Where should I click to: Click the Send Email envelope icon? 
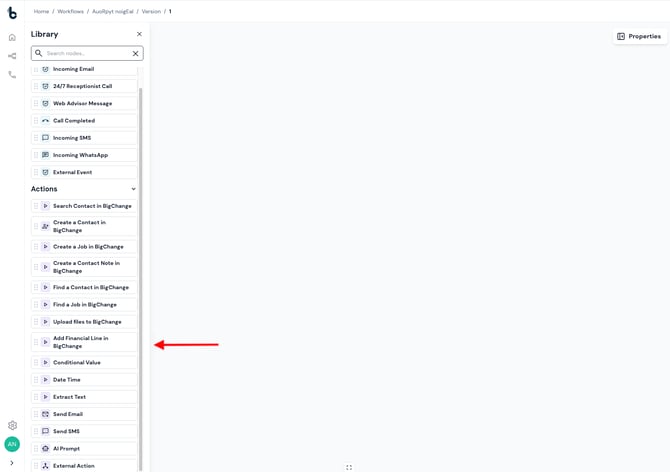tap(45, 414)
